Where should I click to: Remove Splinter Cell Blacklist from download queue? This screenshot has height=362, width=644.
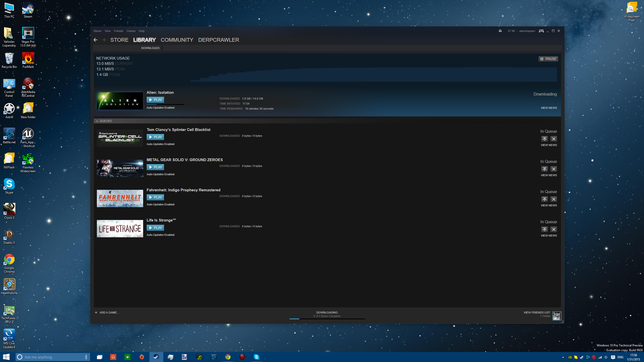pyautogui.click(x=553, y=139)
